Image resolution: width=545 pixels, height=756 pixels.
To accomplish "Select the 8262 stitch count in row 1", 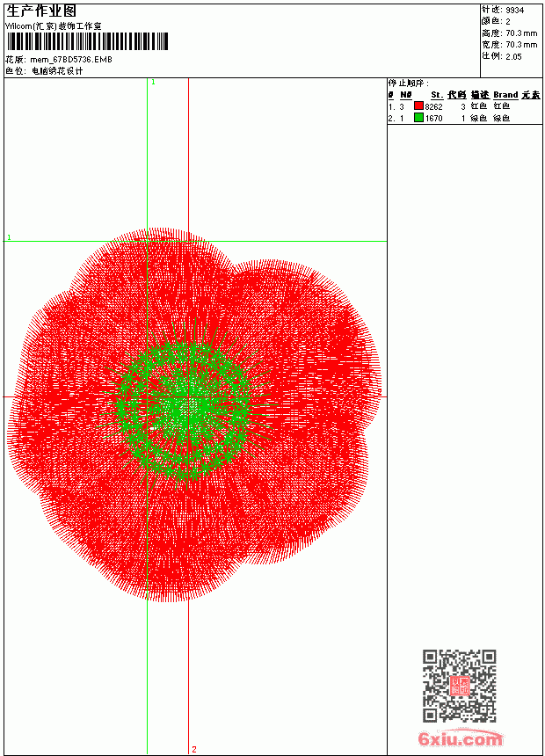I will (433, 106).
